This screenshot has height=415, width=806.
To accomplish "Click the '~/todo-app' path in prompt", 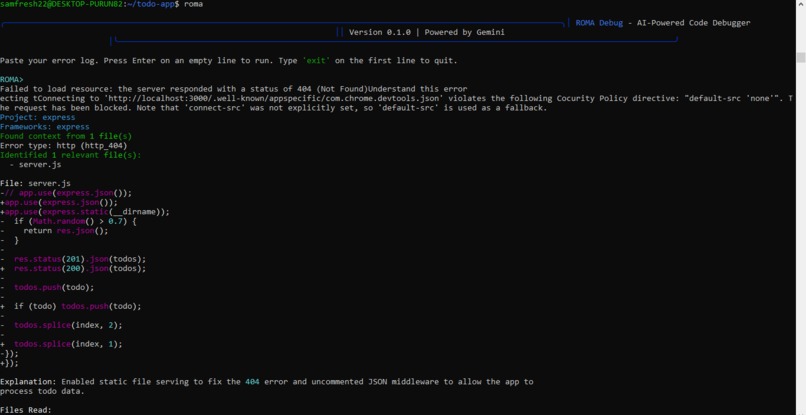I will (x=150, y=4).
